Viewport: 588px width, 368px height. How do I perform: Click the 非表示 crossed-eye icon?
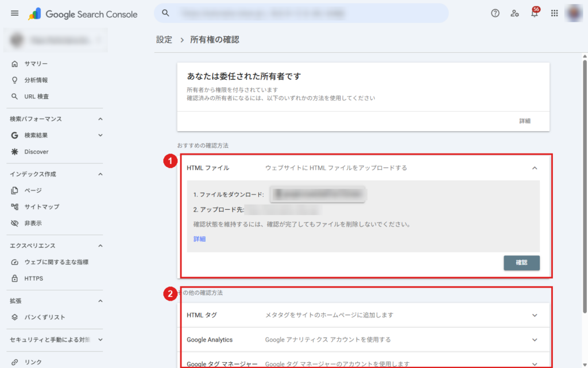pyautogui.click(x=14, y=223)
